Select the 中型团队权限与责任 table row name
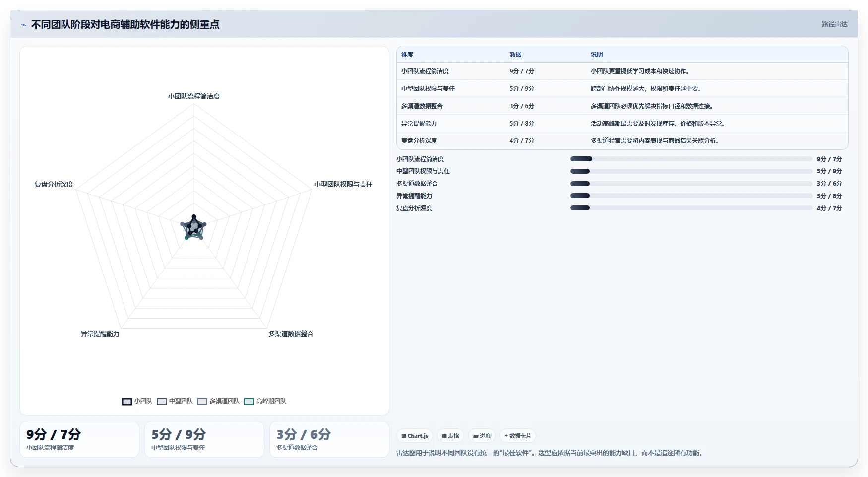868x477 pixels. (428, 89)
